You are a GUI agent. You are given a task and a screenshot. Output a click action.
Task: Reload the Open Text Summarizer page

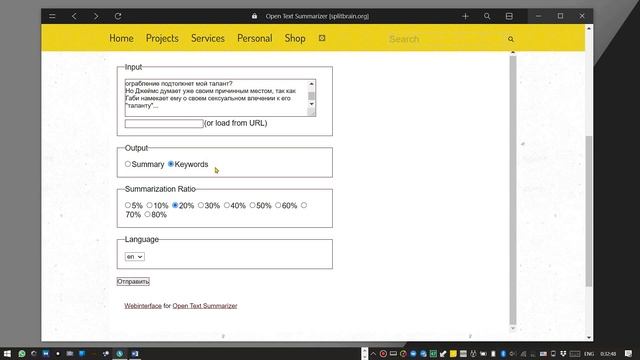point(118,16)
